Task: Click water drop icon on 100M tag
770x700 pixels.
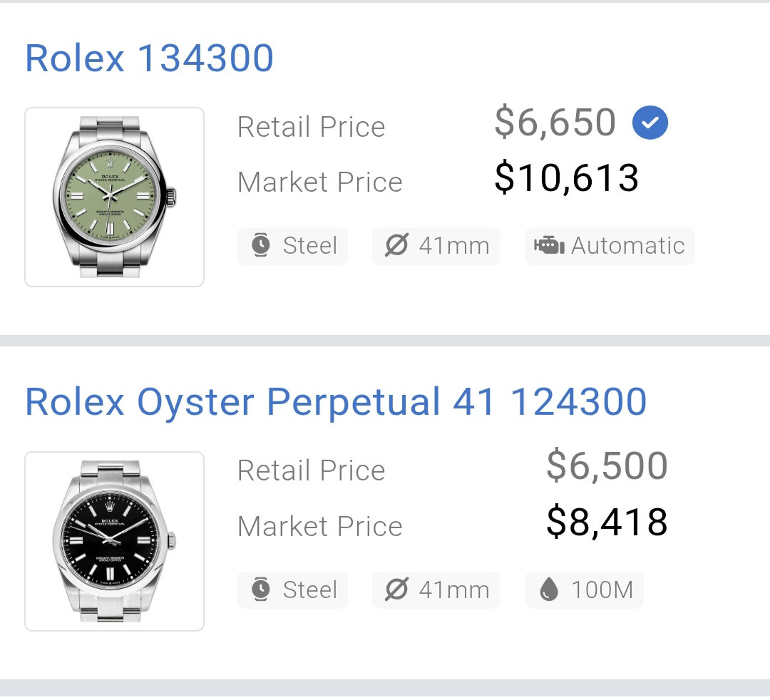Action: coord(548,590)
